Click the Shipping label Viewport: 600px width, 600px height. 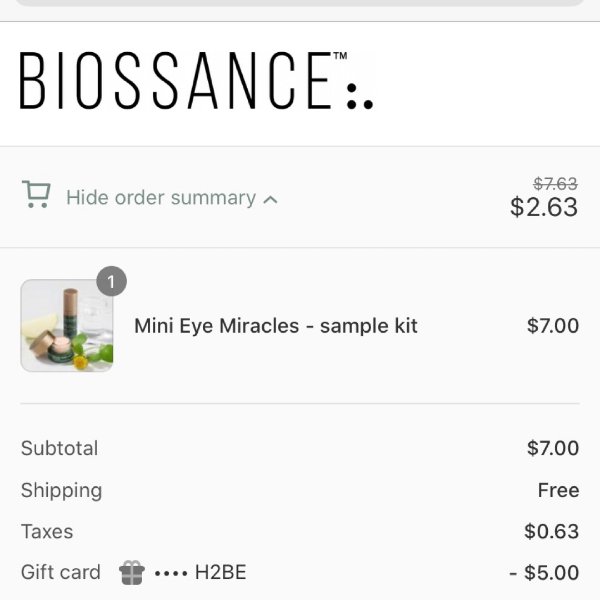(62, 491)
